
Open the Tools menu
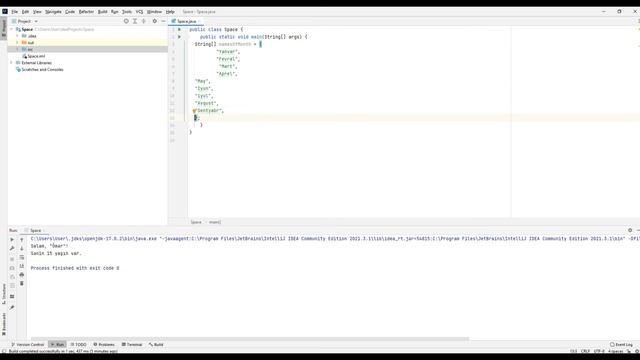[x=127, y=12]
